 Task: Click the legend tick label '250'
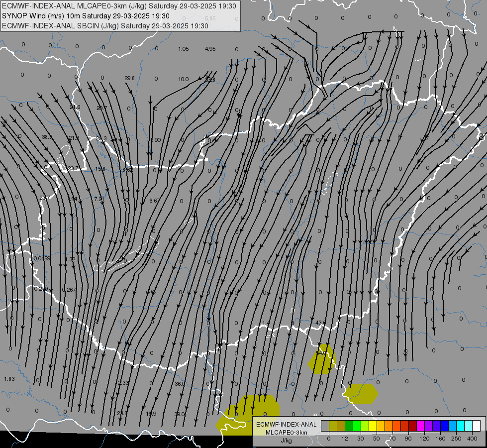(x=456, y=439)
